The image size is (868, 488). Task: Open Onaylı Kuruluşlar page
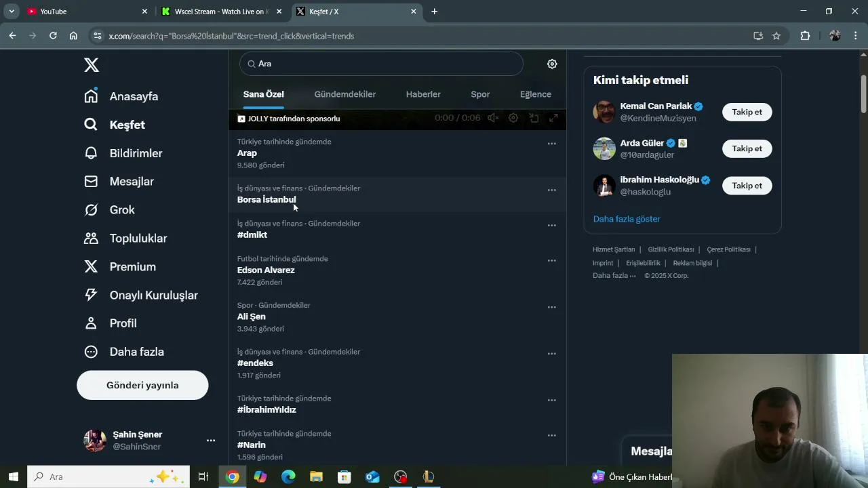click(140, 296)
